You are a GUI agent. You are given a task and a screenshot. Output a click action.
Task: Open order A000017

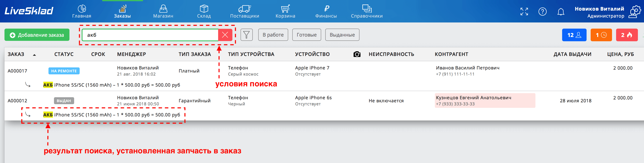pos(18,71)
